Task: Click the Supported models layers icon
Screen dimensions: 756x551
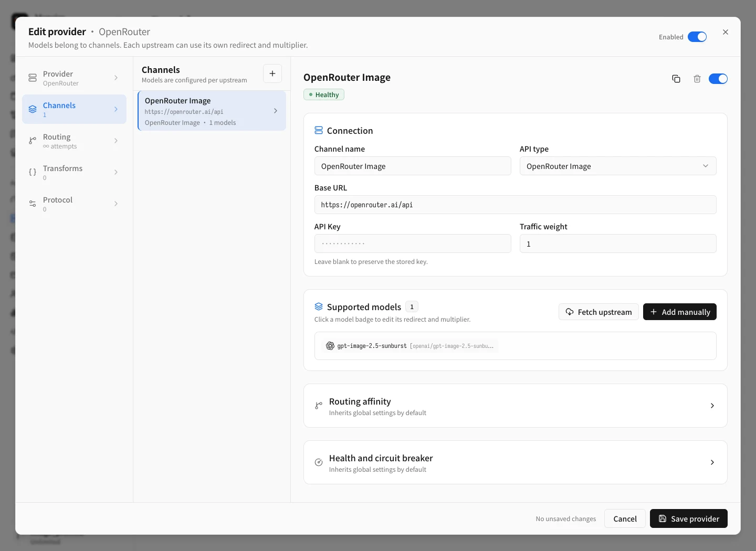Action: pyautogui.click(x=319, y=306)
